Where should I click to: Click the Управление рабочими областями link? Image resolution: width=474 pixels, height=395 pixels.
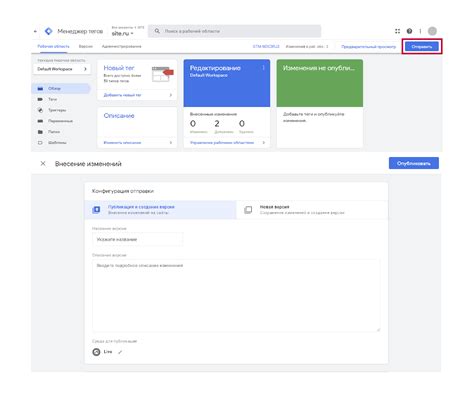(x=222, y=143)
